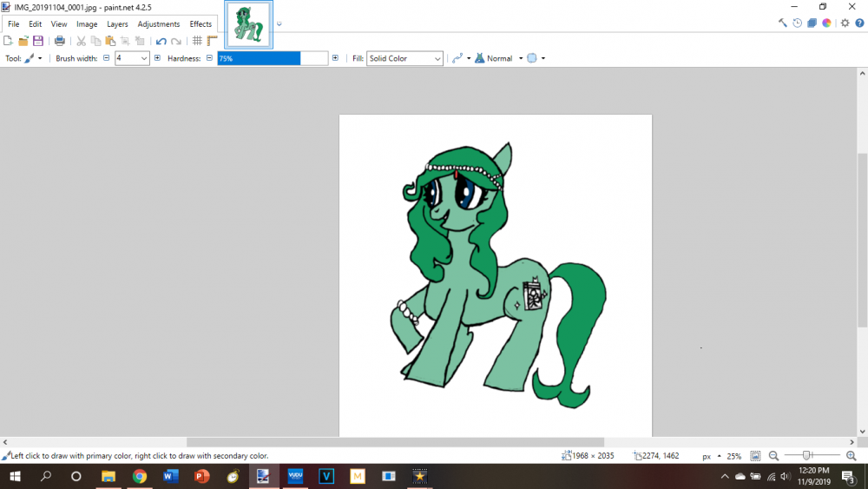Open Google Chrome from the taskbar
868x489 pixels.
140,476
